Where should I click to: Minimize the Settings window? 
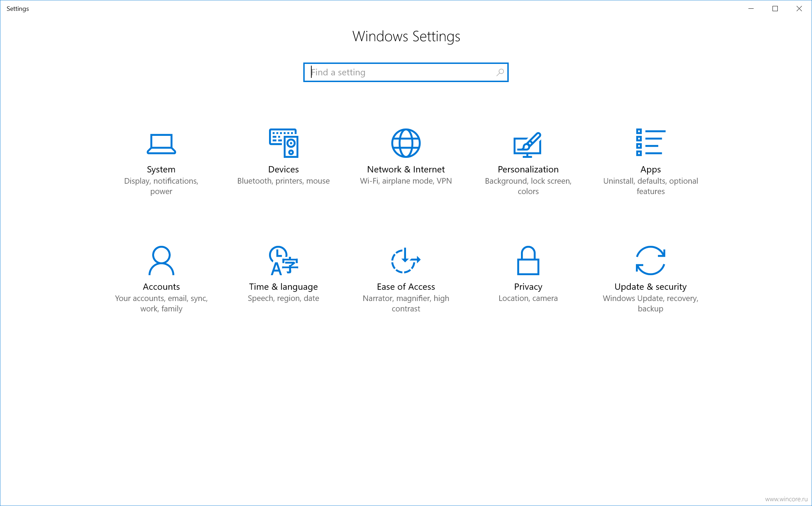pos(751,9)
